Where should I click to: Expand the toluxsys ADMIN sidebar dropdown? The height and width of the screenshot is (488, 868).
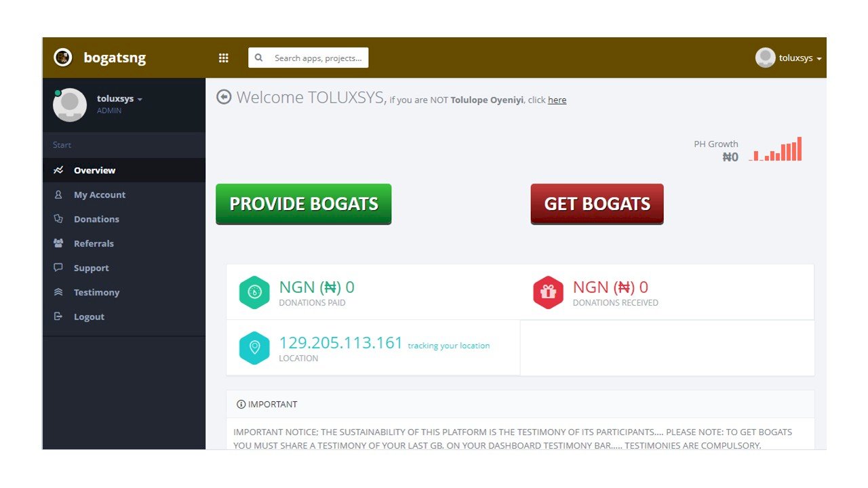coord(119,99)
